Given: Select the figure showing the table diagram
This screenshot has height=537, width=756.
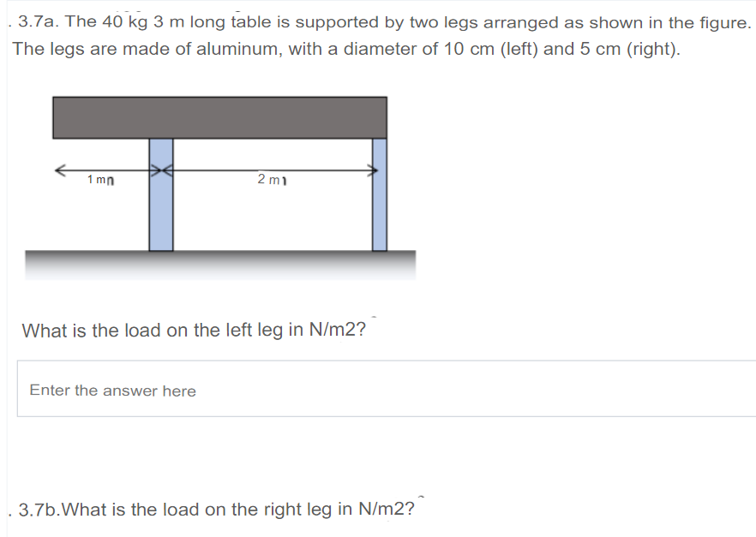Looking at the screenshot, I should tap(219, 184).
